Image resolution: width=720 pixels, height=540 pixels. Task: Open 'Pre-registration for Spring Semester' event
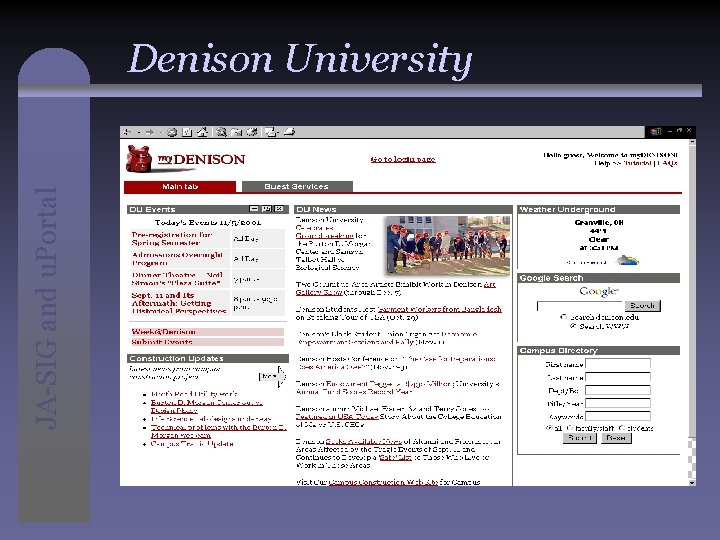click(x=172, y=239)
